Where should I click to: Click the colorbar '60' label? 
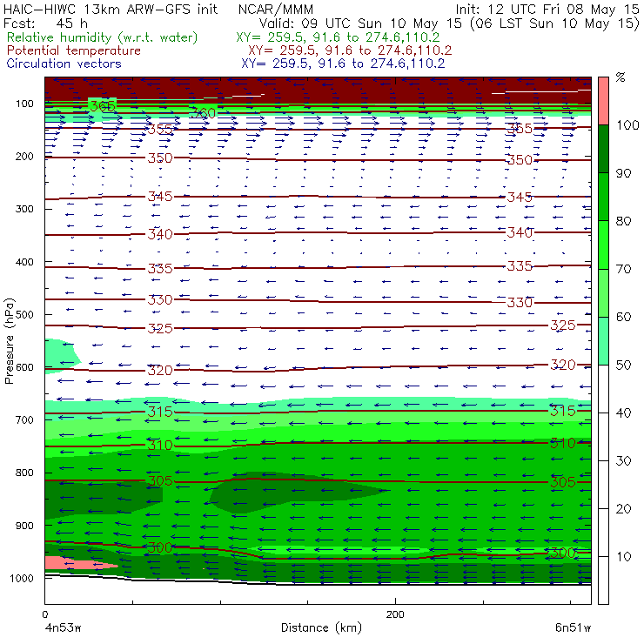[x=623, y=317]
